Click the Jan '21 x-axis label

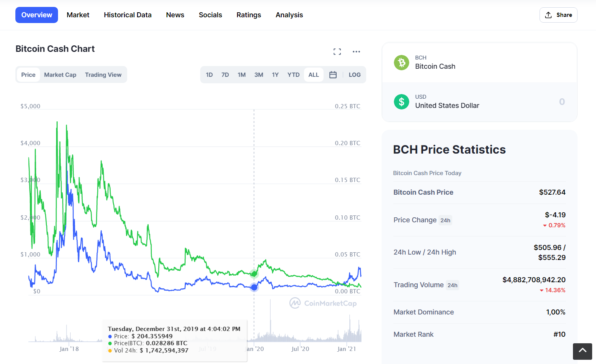[347, 349]
